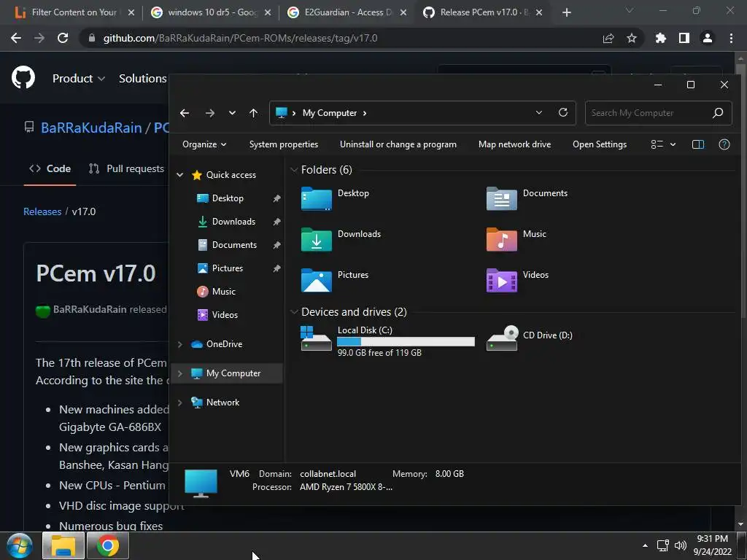Select the Documents folder icon
The height and width of the screenshot is (560, 747).
pyautogui.click(x=502, y=198)
